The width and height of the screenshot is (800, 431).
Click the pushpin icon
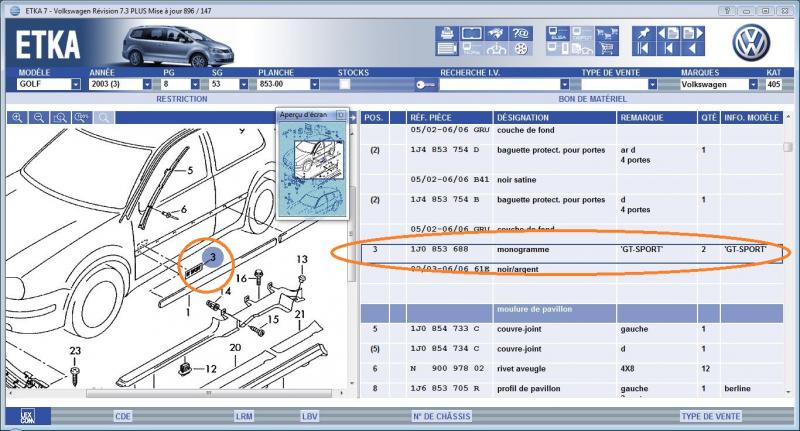pos(643,33)
